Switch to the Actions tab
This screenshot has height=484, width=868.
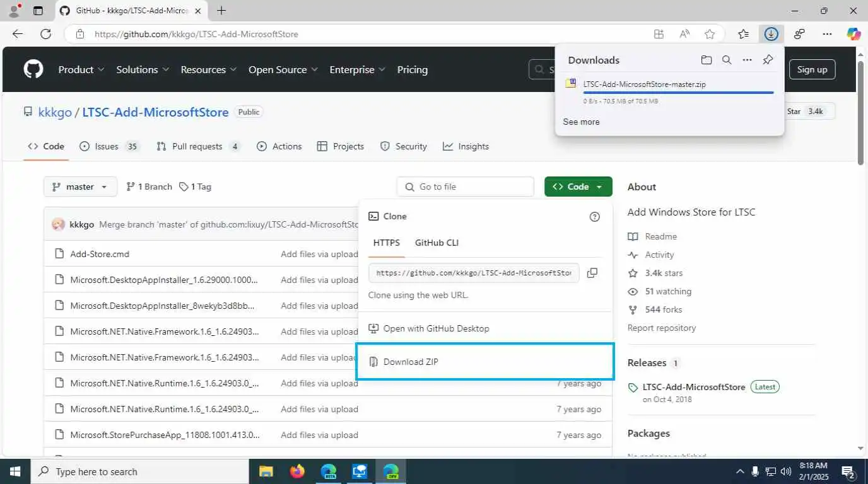tap(279, 146)
